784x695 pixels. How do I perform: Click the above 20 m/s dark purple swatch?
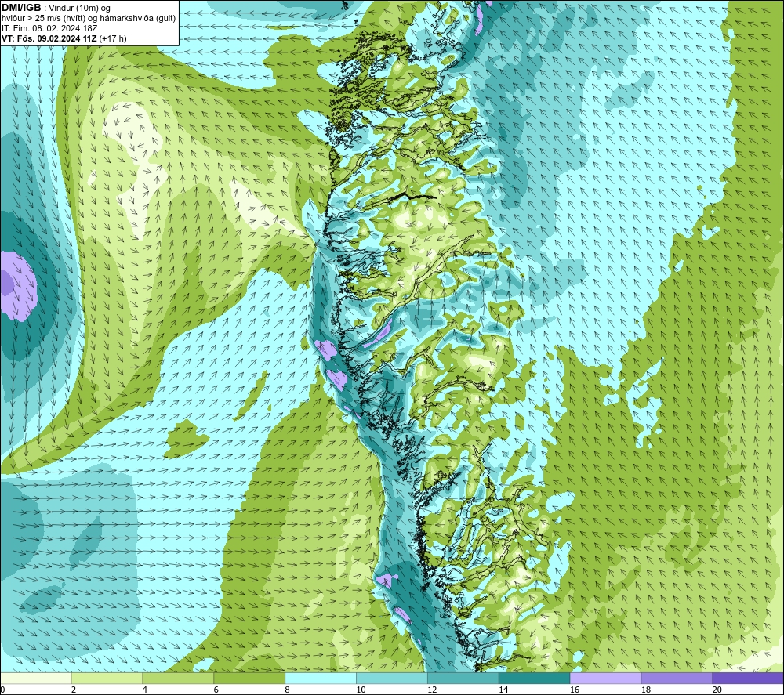[x=747, y=678]
